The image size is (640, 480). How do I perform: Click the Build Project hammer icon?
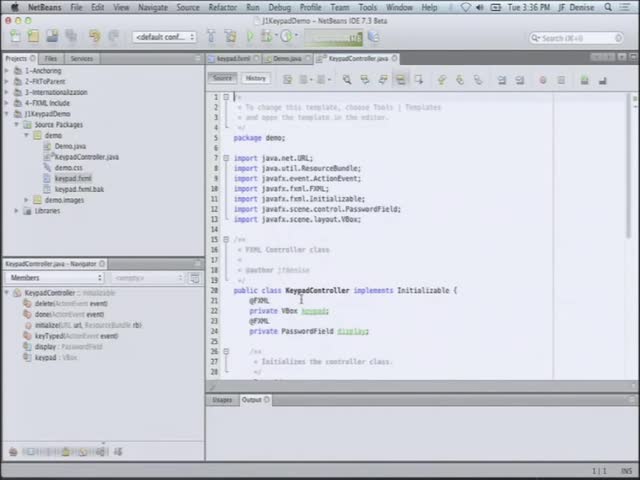[211, 37]
